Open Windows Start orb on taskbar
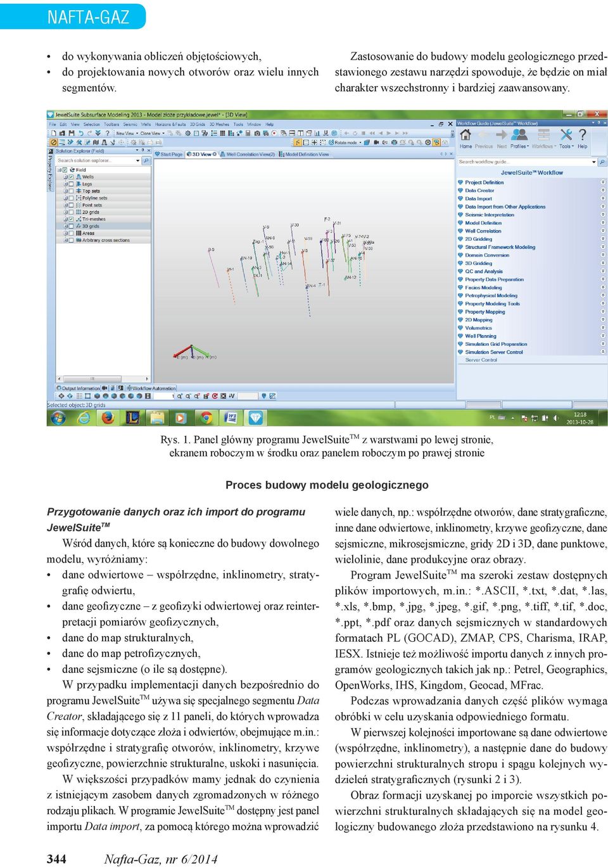The image size is (608, 868). [58, 418]
